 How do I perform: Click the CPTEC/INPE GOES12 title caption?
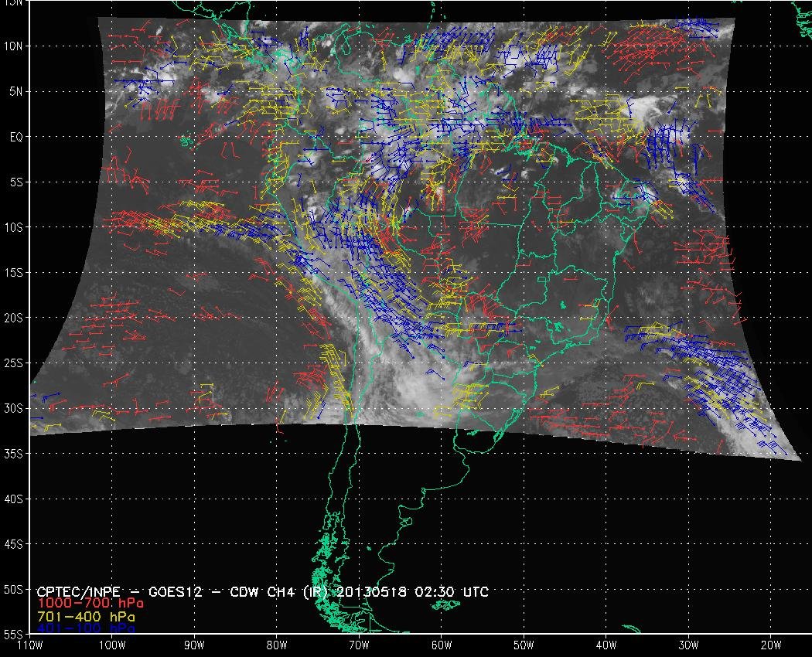point(263,592)
